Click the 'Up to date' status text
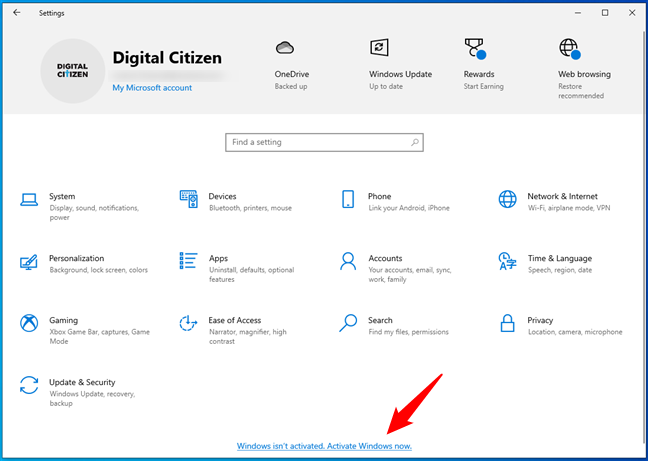The image size is (648, 461). click(386, 87)
